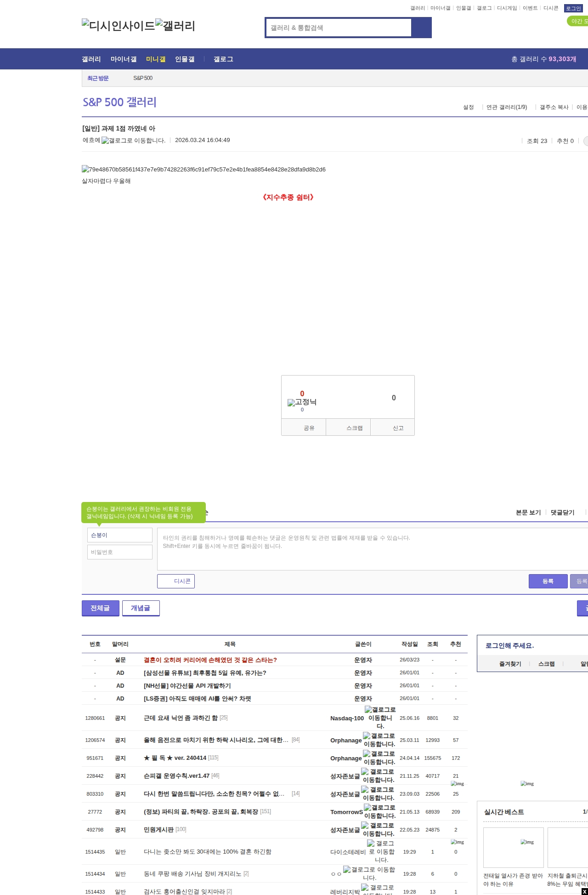This screenshot has height=895, width=588.
Task: Open the 전태일 열사 real-time best thumbnail
Action: (x=513, y=848)
